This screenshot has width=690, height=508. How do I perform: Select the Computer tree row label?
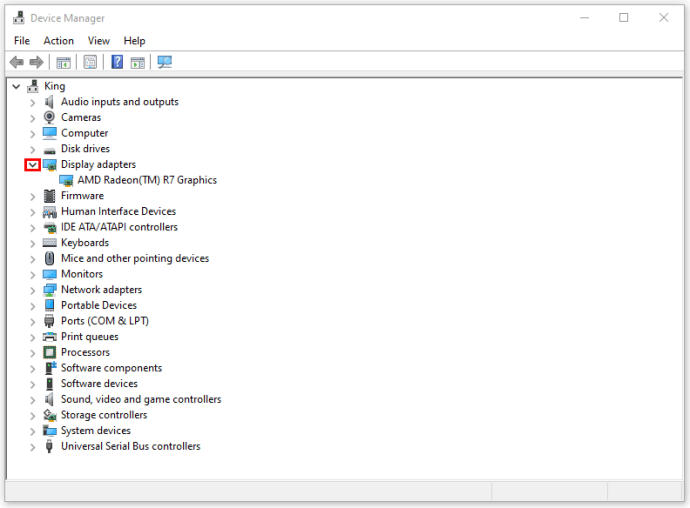[x=84, y=133]
